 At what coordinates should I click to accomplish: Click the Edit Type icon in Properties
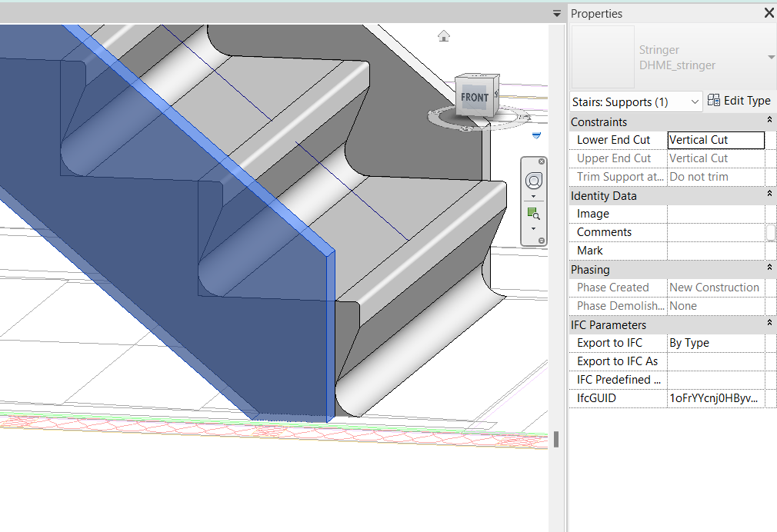click(715, 100)
